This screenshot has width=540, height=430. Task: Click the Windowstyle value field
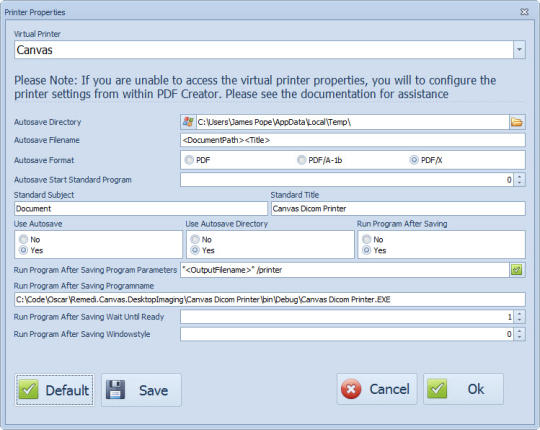click(347, 334)
